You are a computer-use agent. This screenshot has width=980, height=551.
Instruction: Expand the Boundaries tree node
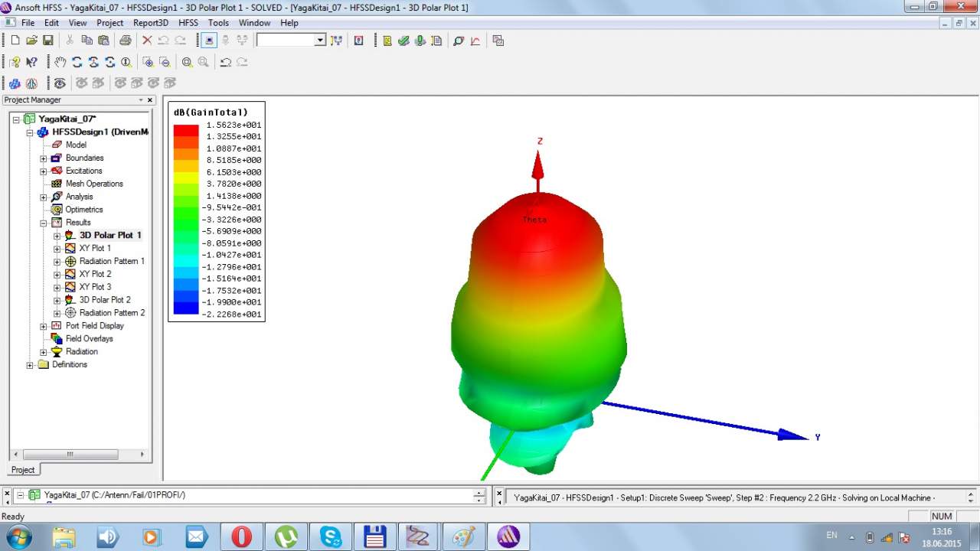point(44,158)
